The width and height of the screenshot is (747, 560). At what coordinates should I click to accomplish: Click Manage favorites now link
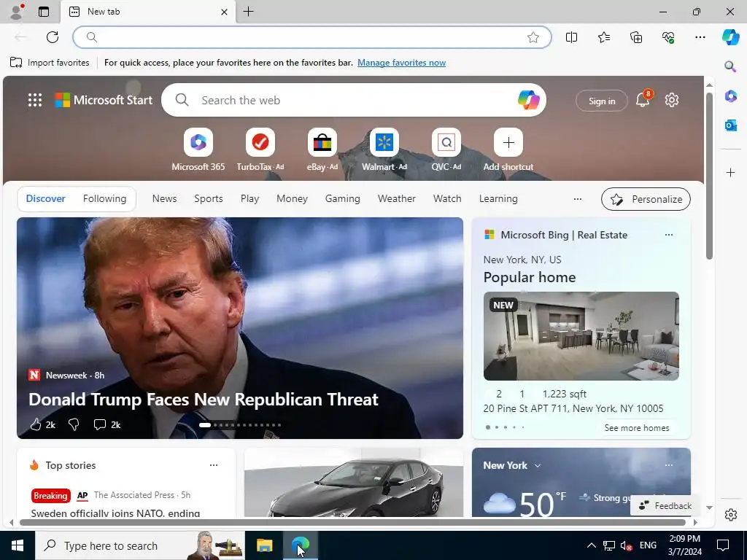click(x=402, y=63)
